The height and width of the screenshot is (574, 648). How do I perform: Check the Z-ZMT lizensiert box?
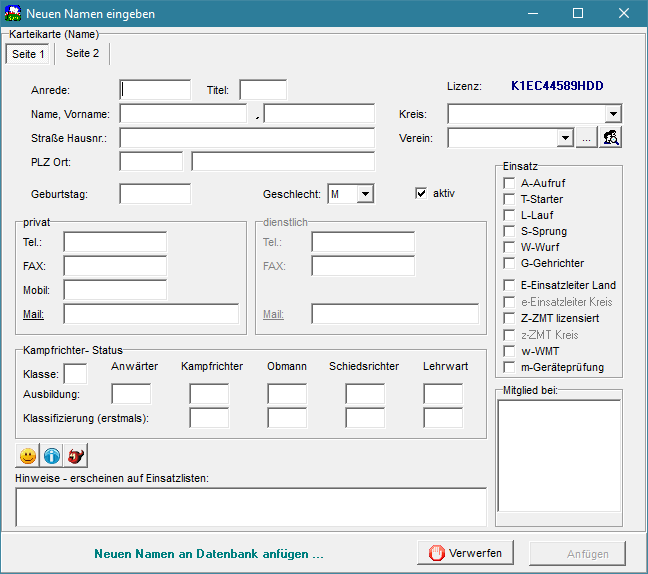(509, 318)
